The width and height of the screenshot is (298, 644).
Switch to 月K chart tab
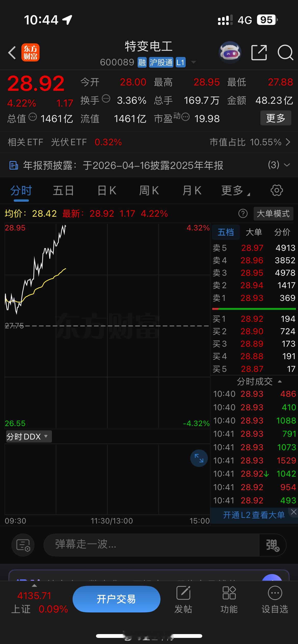point(192,191)
